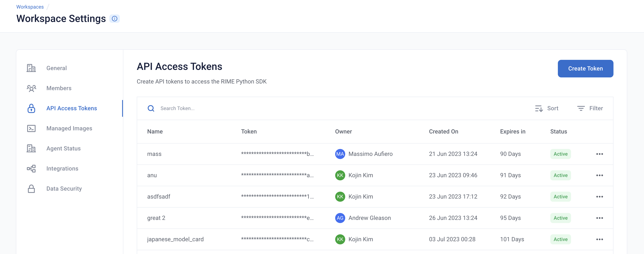The image size is (644, 254).
Task: Click the Managed Images terminal icon
Action: pos(32,128)
